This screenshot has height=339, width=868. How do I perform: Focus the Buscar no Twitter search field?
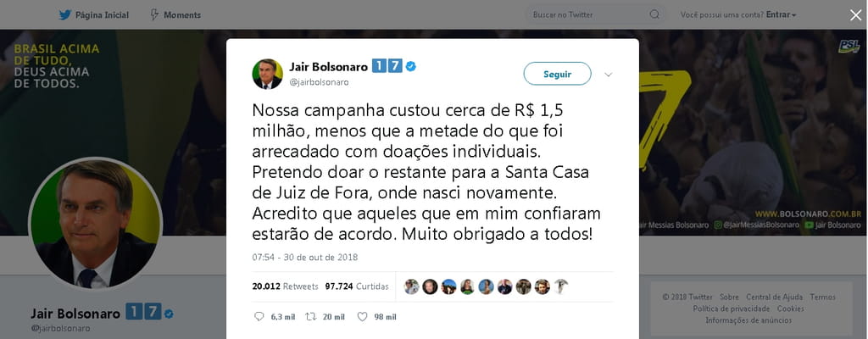point(596,15)
